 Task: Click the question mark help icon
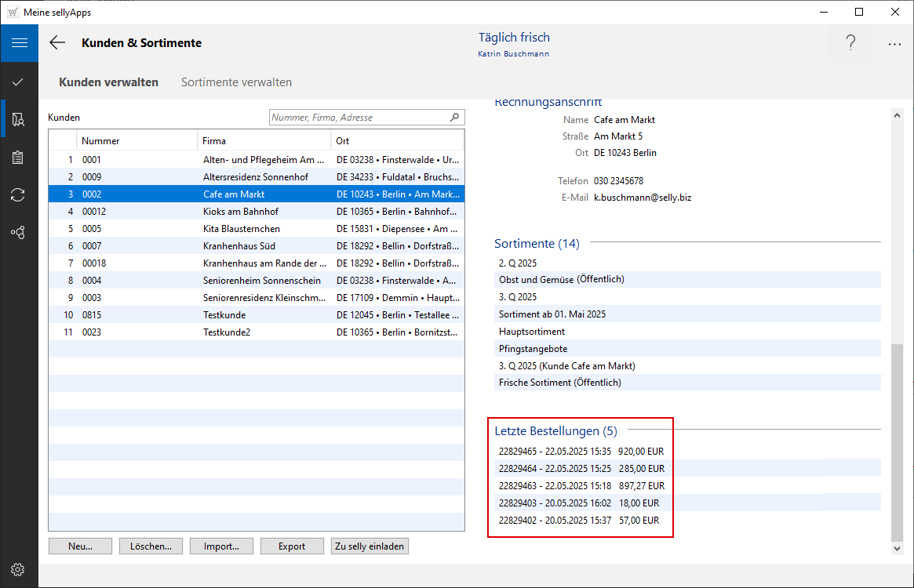click(x=850, y=43)
